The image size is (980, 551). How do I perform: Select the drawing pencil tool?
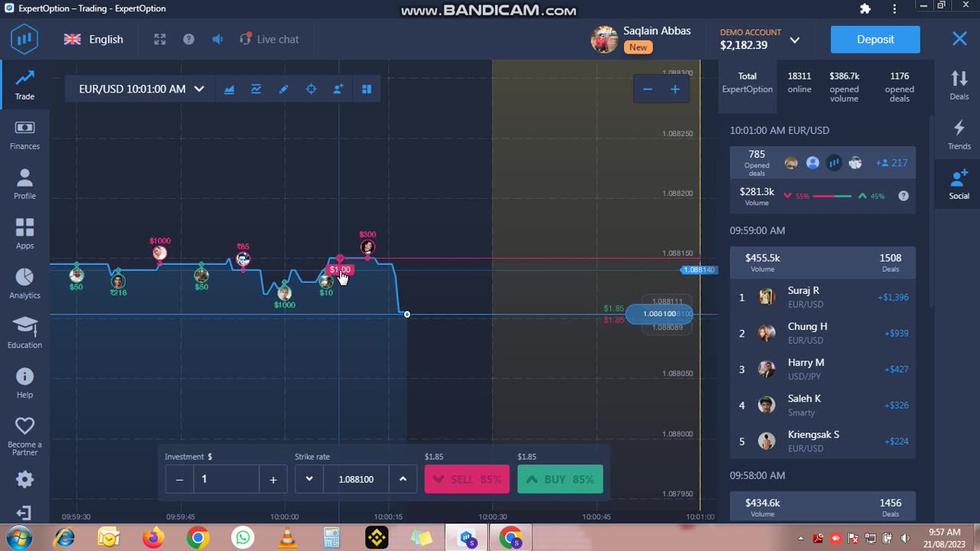point(283,89)
